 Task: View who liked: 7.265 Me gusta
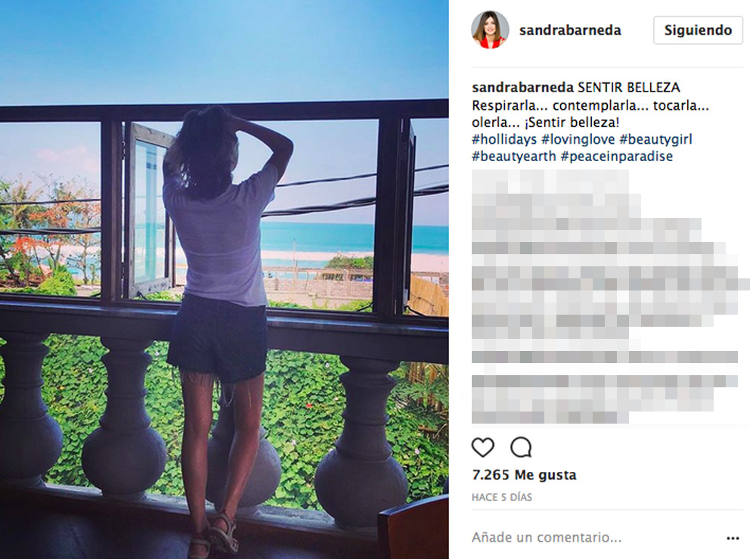coord(524,475)
